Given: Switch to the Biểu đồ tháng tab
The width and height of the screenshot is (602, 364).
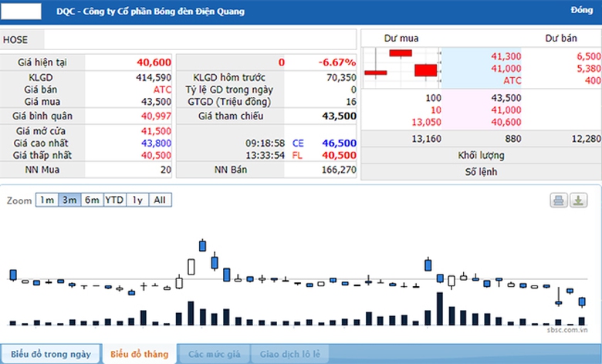Looking at the screenshot, I should (x=139, y=354).
